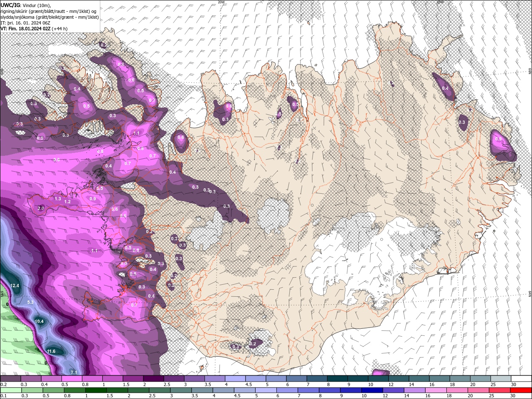Click the darkest purple 2–2.5 snow legend swatch
Viewport: 532px width, 399px height.
(x=153, y=379)
